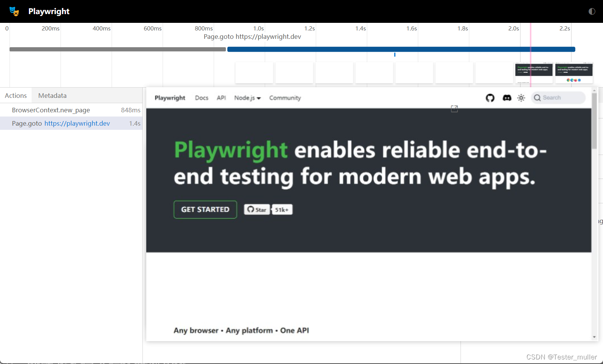Click the GET STARTED button

pos(205,209)
